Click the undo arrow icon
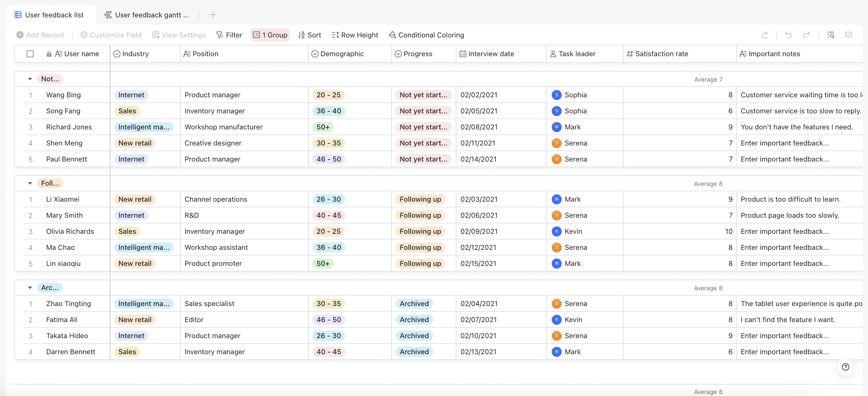Viewport: 868px width, 396px height. [788, 35]
